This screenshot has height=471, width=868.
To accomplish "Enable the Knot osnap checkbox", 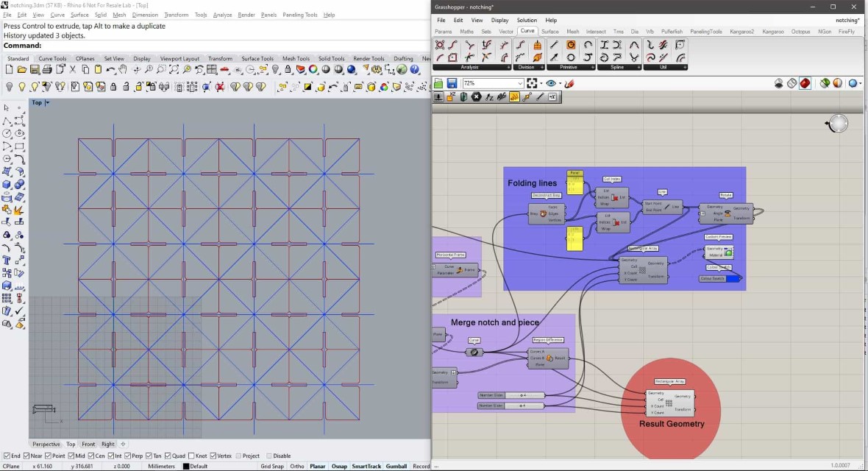I will [x=191, y=456].
